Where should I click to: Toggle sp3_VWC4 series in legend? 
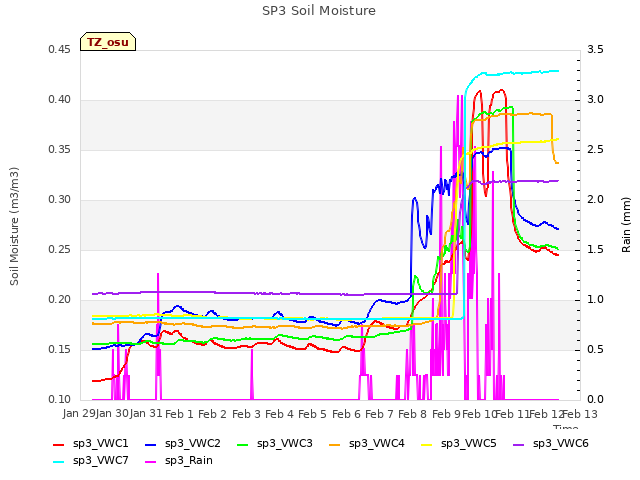pos(367,444)
